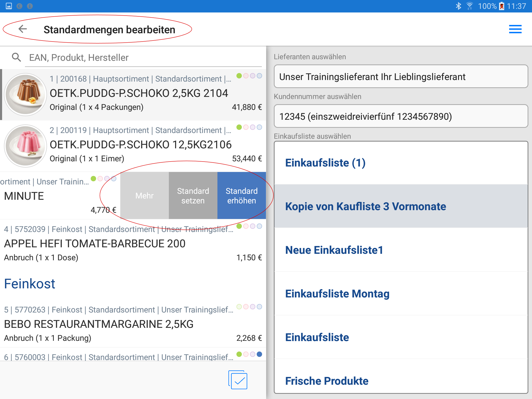This screenshot has height=399, width=532.
Task: Tap the Mehr swipe action
Action: [144, 196]
